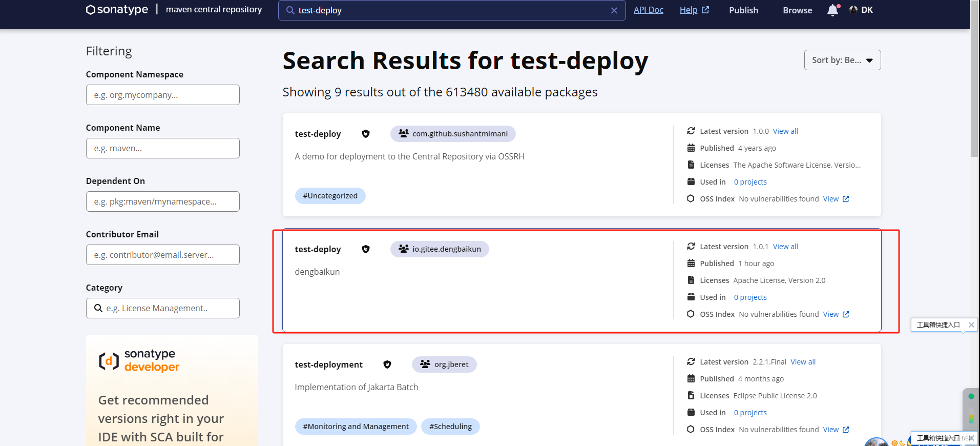View all versions of 2.2.1.Final test-deployment
The height and width of the screenshot is (446, 980).
click(x=803, y=362)
